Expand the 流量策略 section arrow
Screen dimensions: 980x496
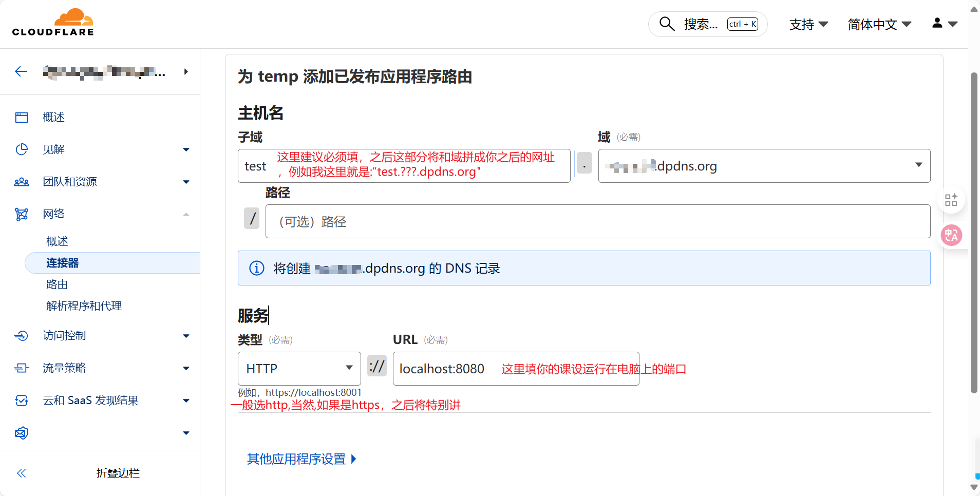tap(186, 368)
